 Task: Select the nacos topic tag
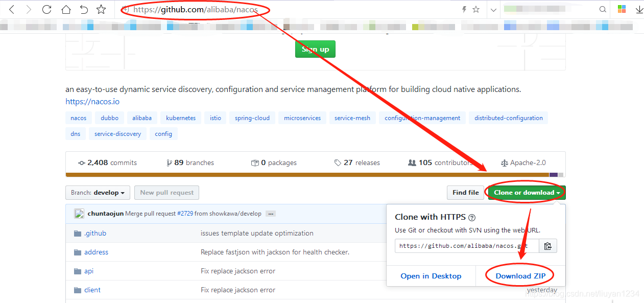79,118
